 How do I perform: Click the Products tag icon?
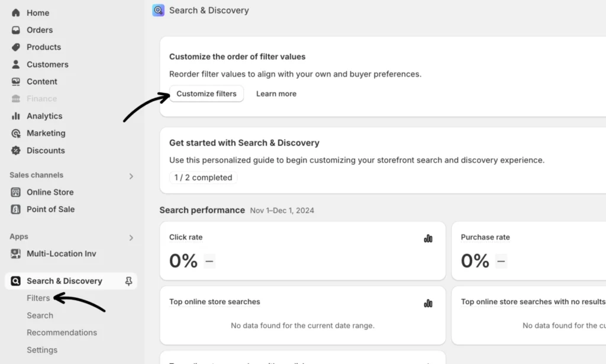[x=16, y=47]
